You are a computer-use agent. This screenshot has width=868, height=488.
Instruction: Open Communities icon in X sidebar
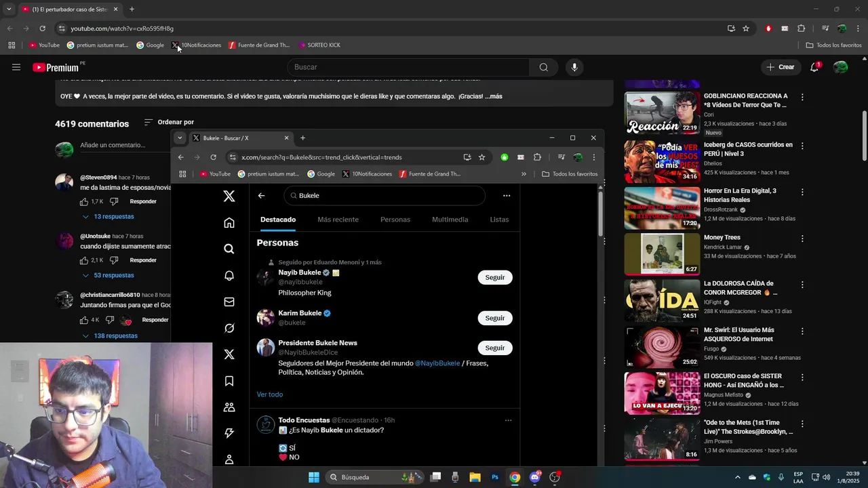229,407
